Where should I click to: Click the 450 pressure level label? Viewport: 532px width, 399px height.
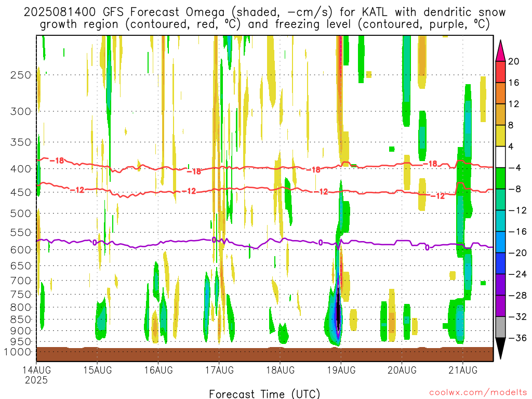21,192
